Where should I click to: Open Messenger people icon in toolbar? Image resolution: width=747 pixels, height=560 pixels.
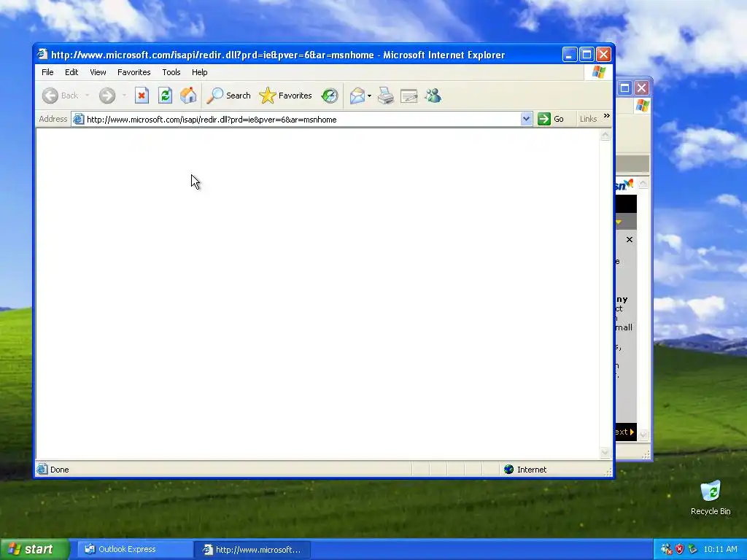tap(433, 96)
